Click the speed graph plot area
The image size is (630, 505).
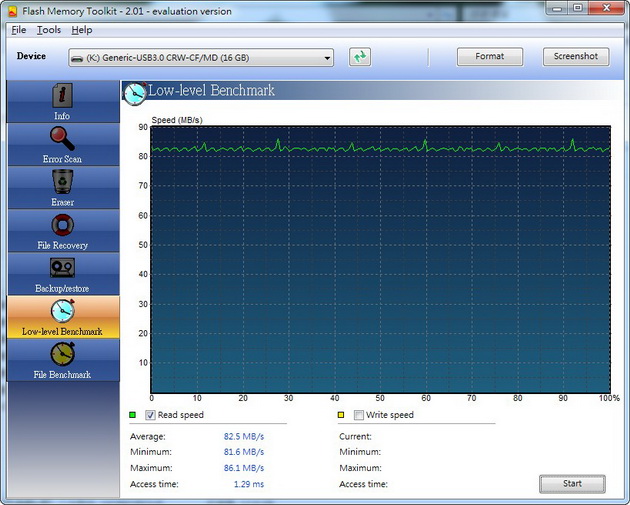379,260
